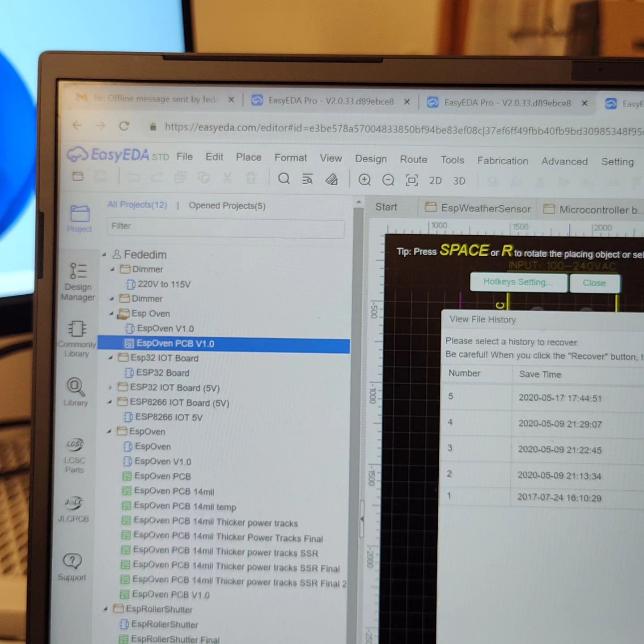Click the open folder toolbar icon
The height and width of the screenshot is (644, 644).
[78, 176]
